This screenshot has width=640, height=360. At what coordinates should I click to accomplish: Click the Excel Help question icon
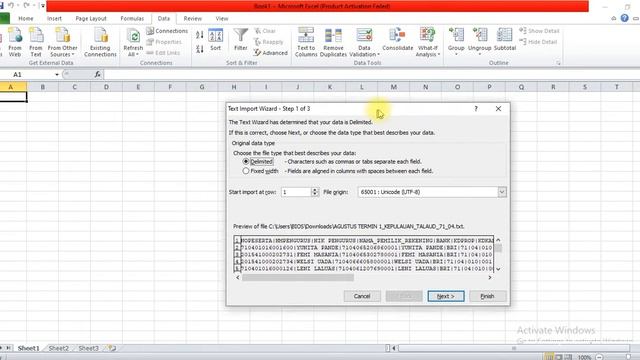pyautogui.click(x=624, y=18)
